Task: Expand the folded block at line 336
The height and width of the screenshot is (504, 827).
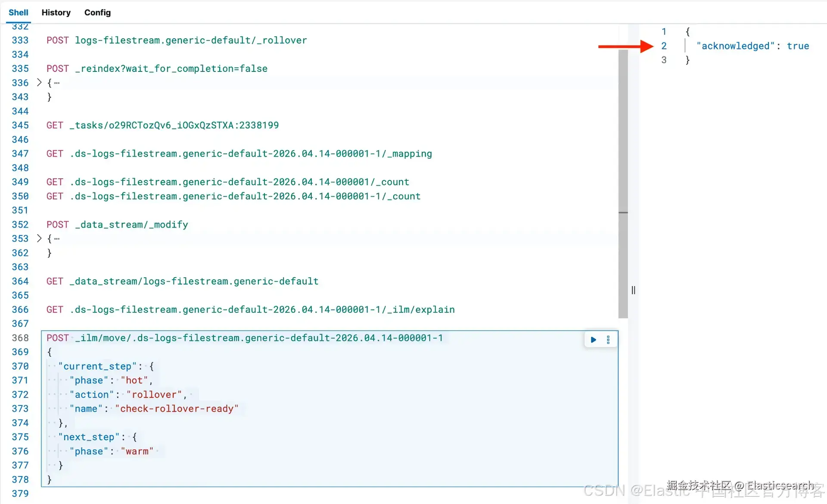Action: (39, 82)
